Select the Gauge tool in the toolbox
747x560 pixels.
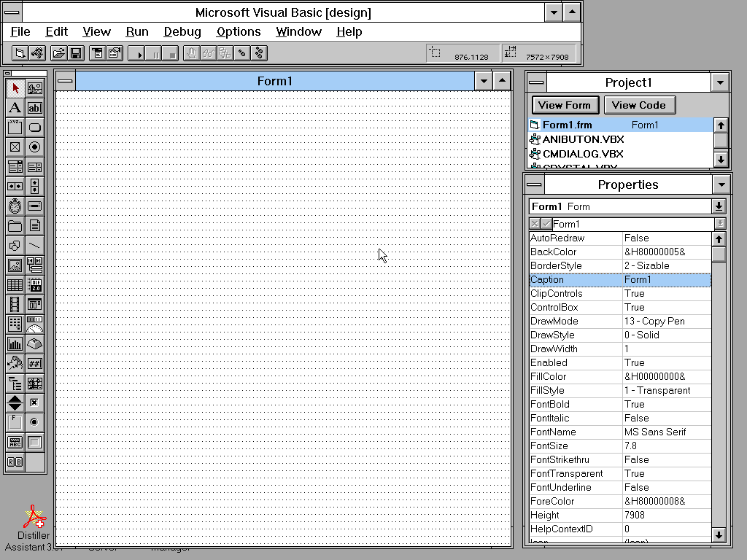pyautogui.click(x=35, y=324)
